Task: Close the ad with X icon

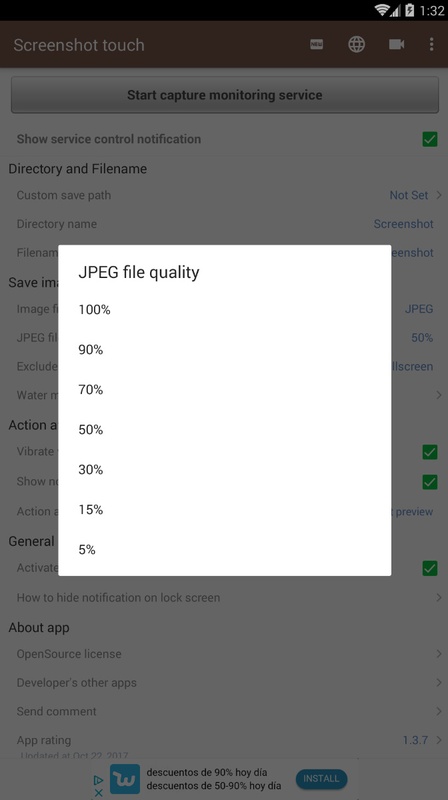Action: pyautogui.click(x=98, y=792)
